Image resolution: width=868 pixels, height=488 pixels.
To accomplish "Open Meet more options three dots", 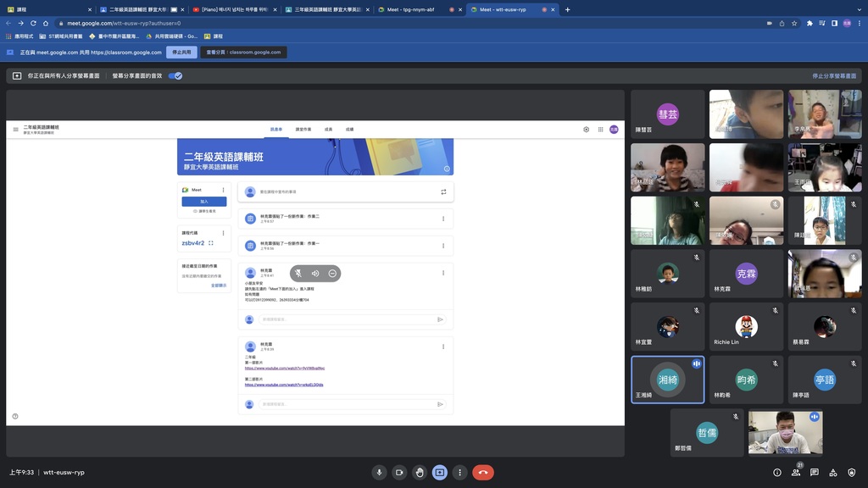I will pos(459,473).
